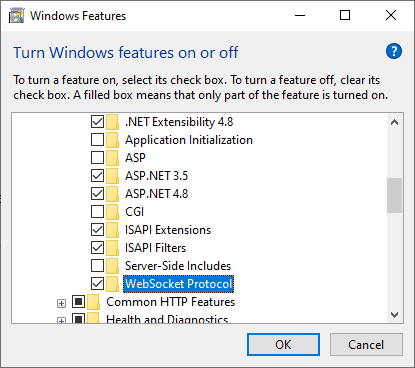415x368 pixels.
Task: Uncheck the .NET Extensibility 4.8 checkbox
Action: click(97, 122)
